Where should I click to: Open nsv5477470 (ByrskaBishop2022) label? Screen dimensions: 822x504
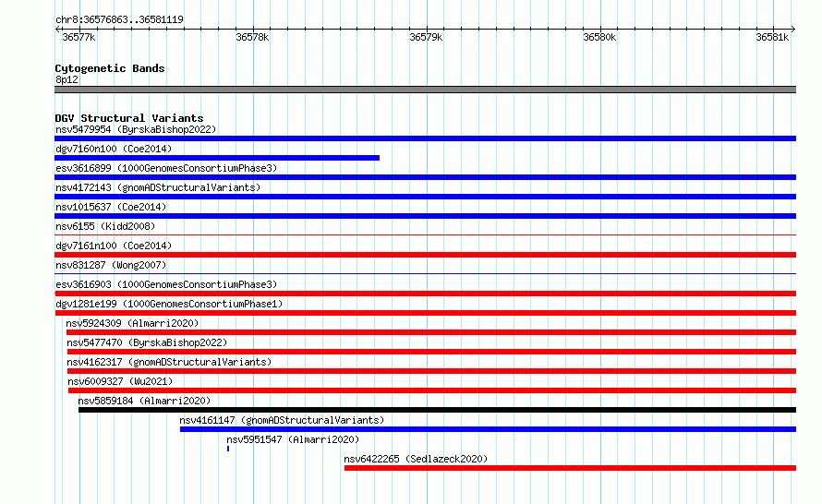pos(147,342)
